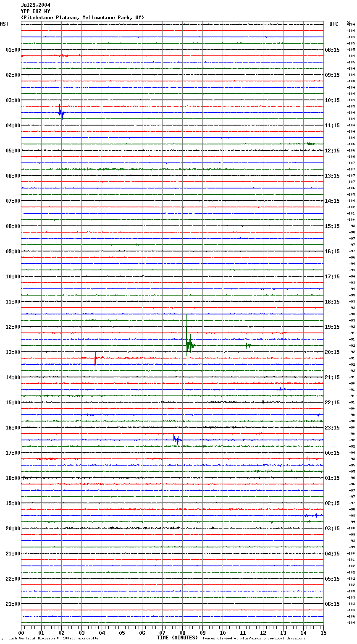The image size is (357, 644).
Task: Click the Pitchstone Plateau, Yellowstone Park location title
Action: (82, 18)
